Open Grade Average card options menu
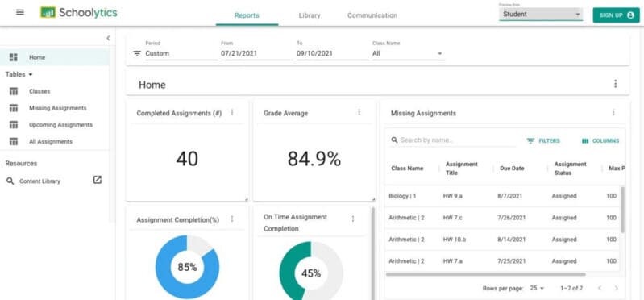 tap(359, 112)
